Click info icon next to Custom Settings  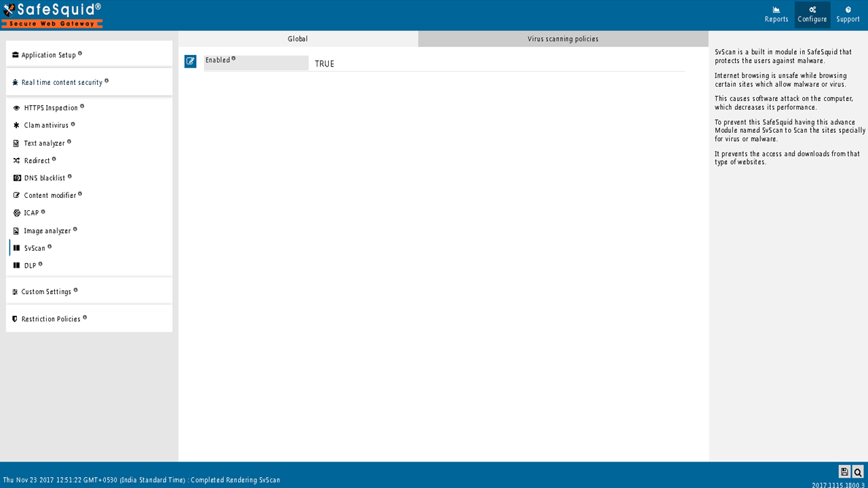point(75,290)
